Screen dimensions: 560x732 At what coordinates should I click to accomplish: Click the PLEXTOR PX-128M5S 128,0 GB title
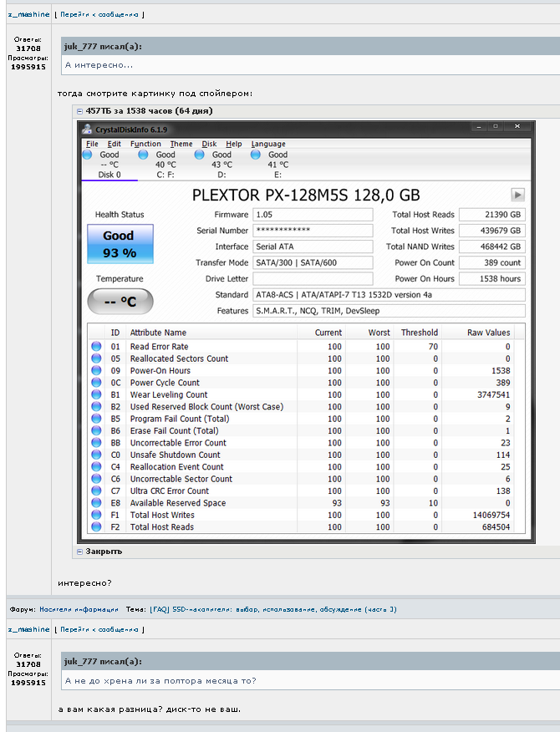pyautogui.click(x=306, y=195)
